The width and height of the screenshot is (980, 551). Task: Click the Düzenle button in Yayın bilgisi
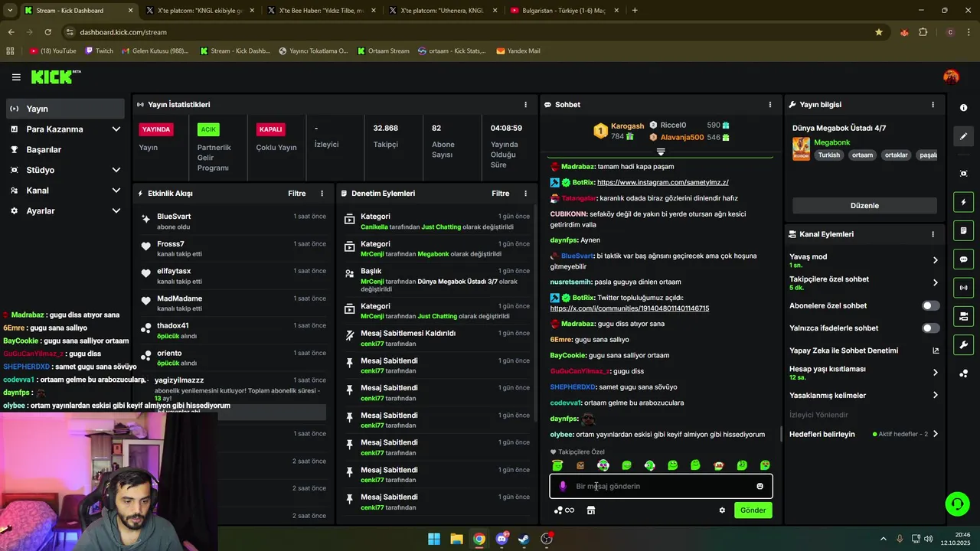pos(864,206)
